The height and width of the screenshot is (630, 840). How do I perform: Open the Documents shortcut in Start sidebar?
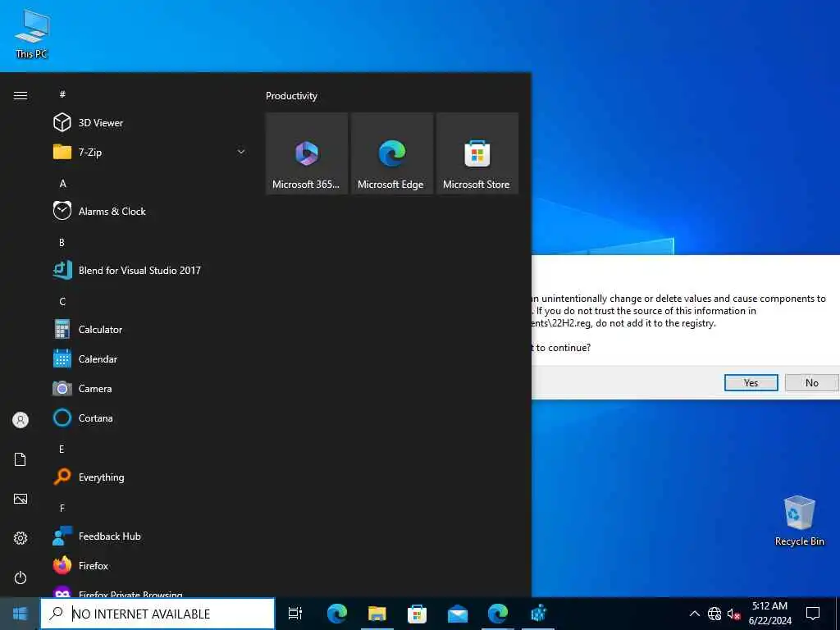click(x=21, y=459)
